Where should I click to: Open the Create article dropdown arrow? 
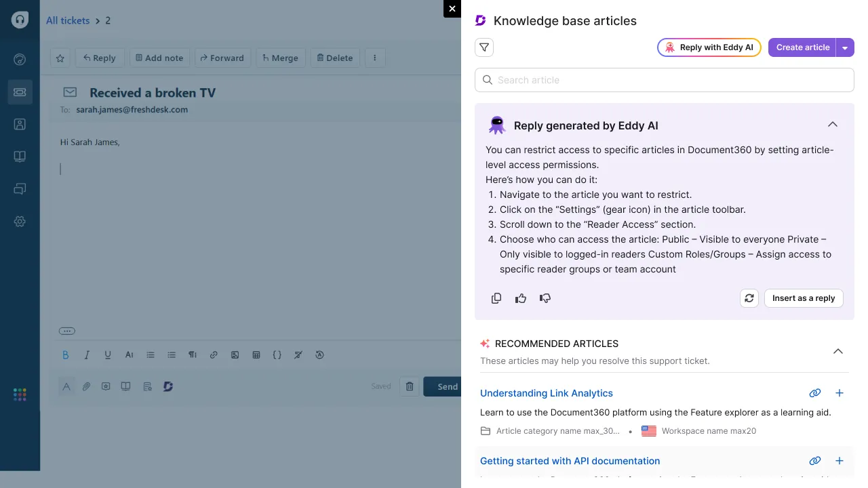(845, 47)
